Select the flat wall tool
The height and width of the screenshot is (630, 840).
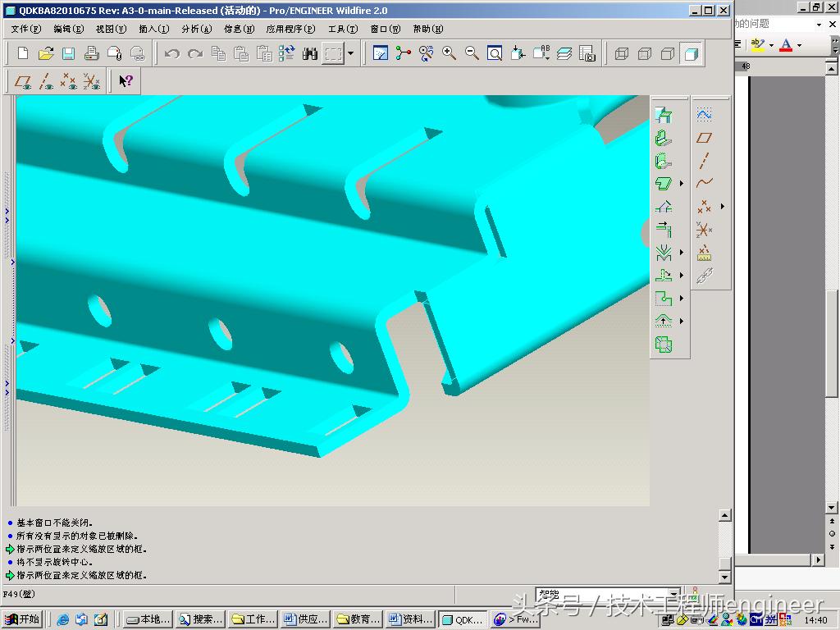pyautogui.click(x=663, y=138)
